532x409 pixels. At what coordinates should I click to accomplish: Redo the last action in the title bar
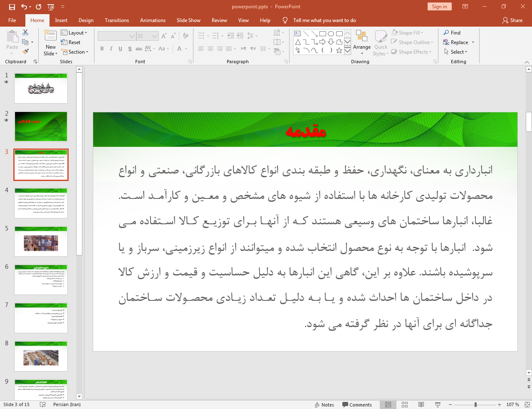39,7
